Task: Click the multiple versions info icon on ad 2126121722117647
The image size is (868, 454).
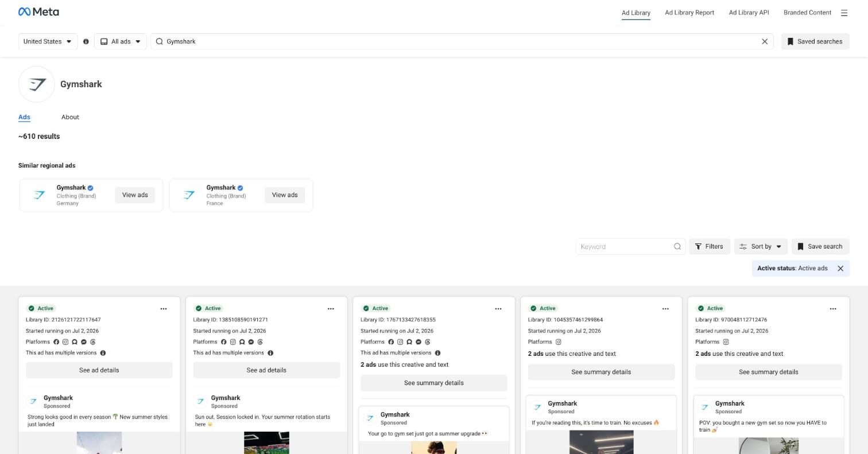Action: (103, 353)
